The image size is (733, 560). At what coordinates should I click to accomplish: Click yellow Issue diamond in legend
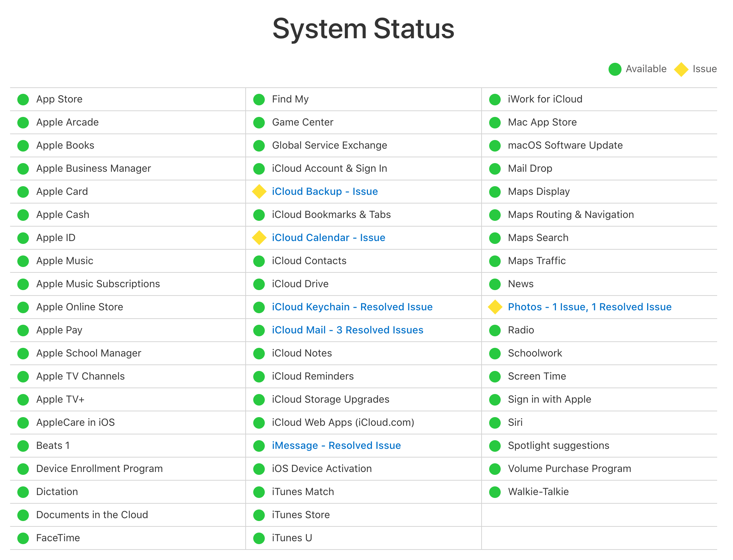681,69
